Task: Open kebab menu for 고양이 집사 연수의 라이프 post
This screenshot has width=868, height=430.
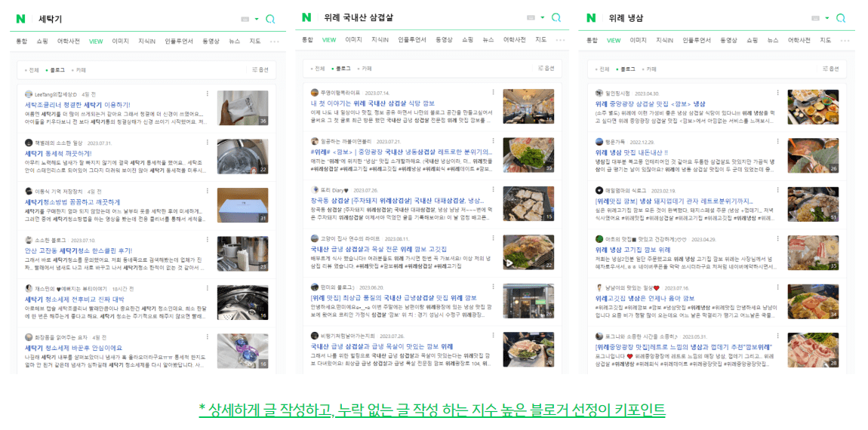Action: tap(493, 238)
